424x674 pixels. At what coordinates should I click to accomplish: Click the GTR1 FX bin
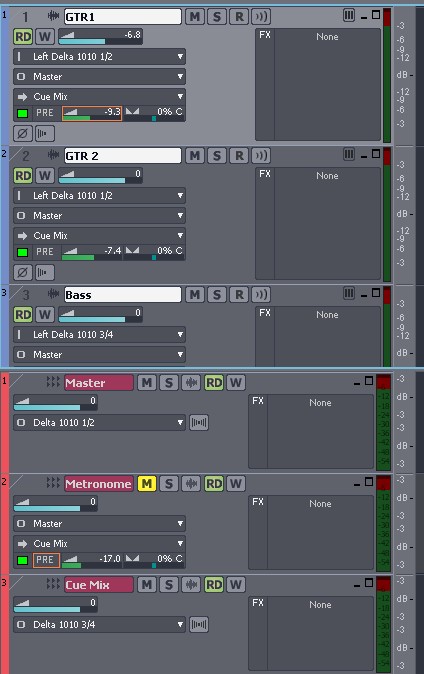click(x=318, y=85)
